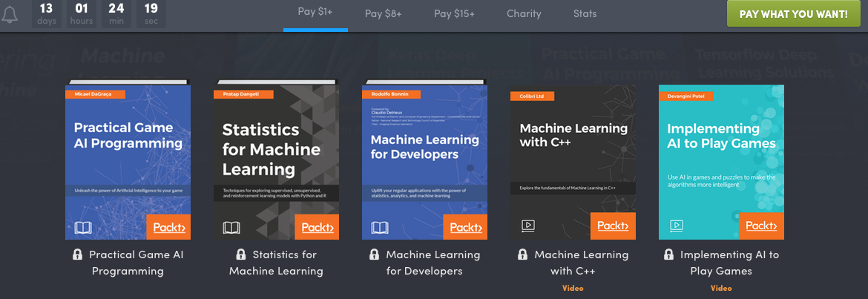
Task: Click book icon on Statistics for Machine Learning cover
Action: click(x=231, y=228)
